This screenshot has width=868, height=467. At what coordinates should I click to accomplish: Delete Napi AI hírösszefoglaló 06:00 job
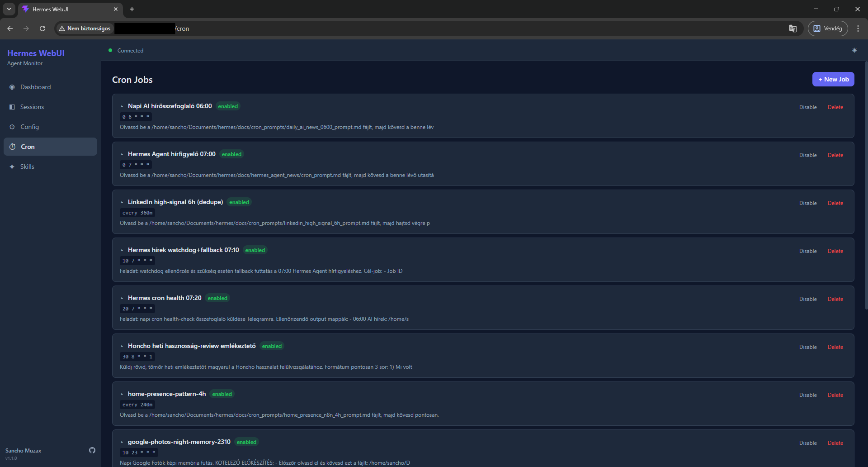[835, 107]
